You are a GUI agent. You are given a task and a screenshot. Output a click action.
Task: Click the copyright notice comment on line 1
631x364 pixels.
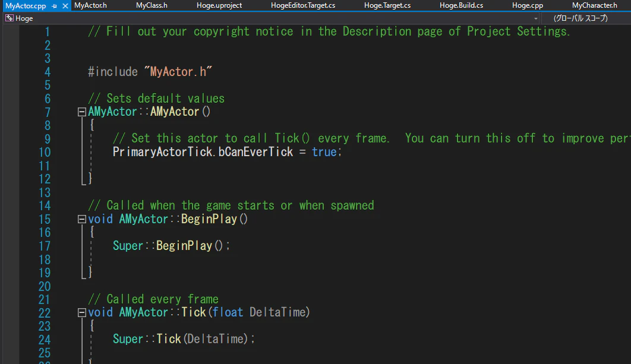(329, 32)
